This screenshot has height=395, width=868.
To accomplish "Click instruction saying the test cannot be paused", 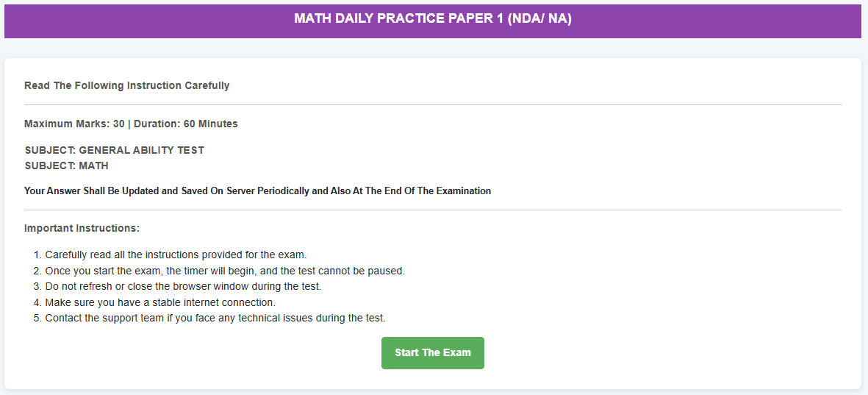I will 225,271.
